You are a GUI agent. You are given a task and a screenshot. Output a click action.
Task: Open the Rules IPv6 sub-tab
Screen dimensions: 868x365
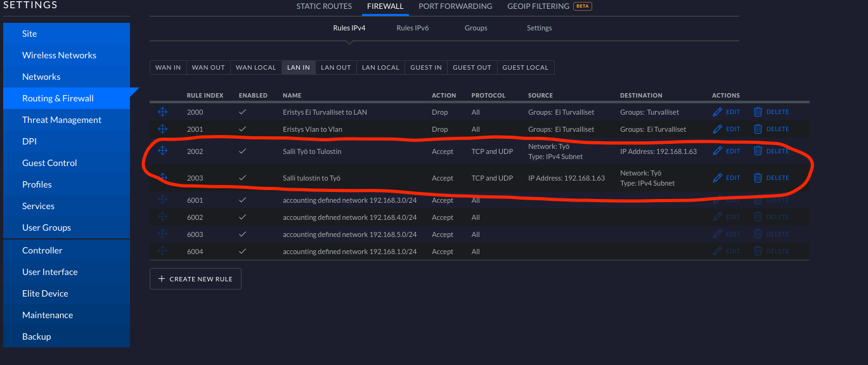coord(413,28)
